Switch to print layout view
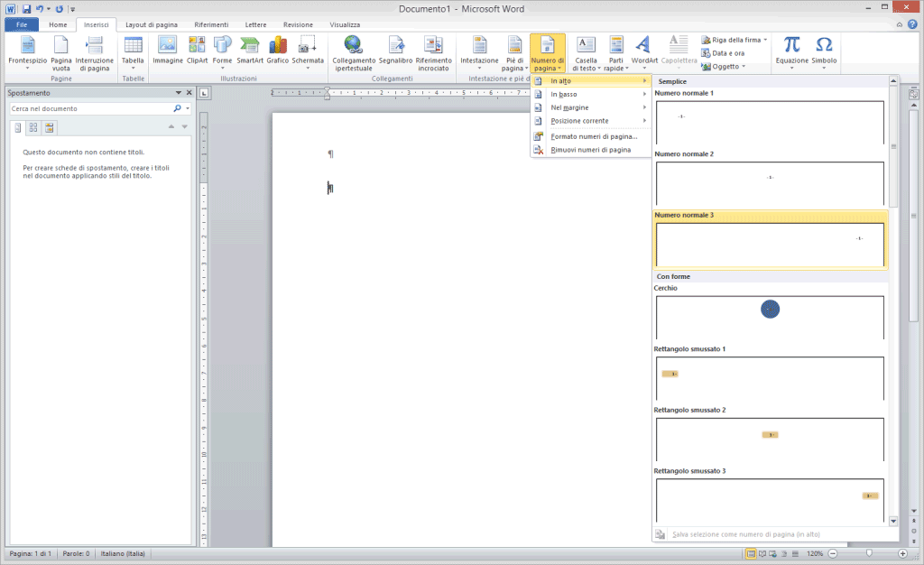The width and height of the screenshot is (924, 565). (751, 554)
